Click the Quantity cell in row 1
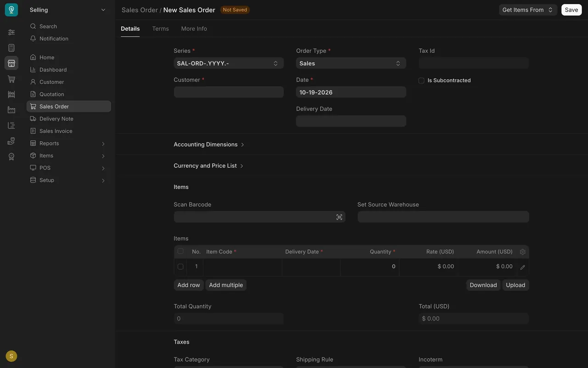 [x=370, y=267]
